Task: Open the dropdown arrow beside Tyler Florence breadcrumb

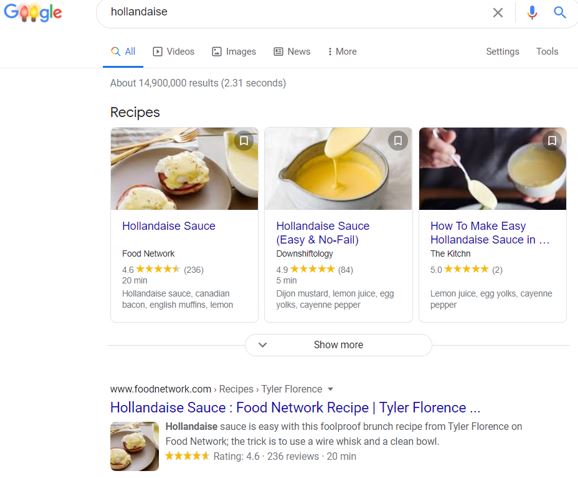Action: point(331,389)
